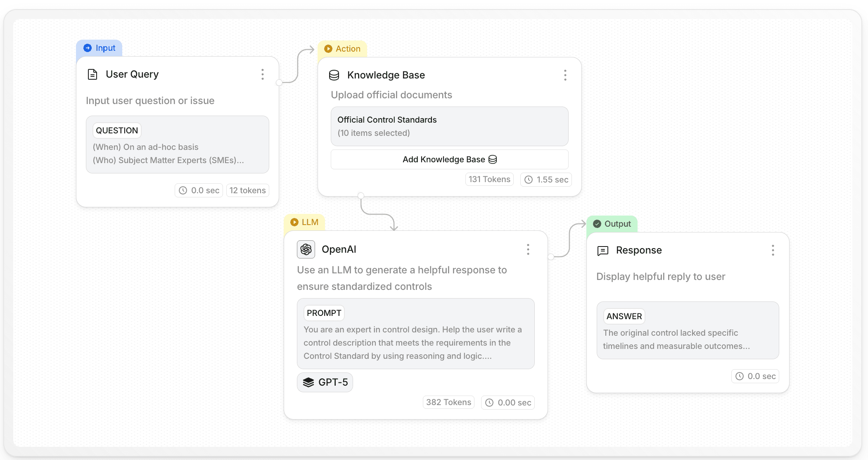
Task: Click the chat bubble icon on Response node
Action: [x=603, y=250]
